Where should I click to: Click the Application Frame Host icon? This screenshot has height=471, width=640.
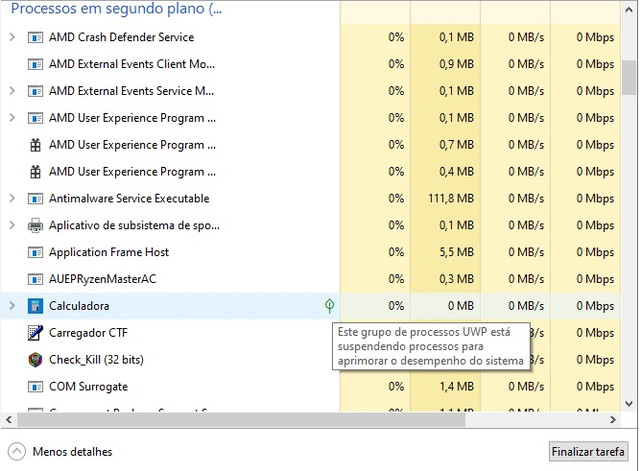click(x=35, y=253)
